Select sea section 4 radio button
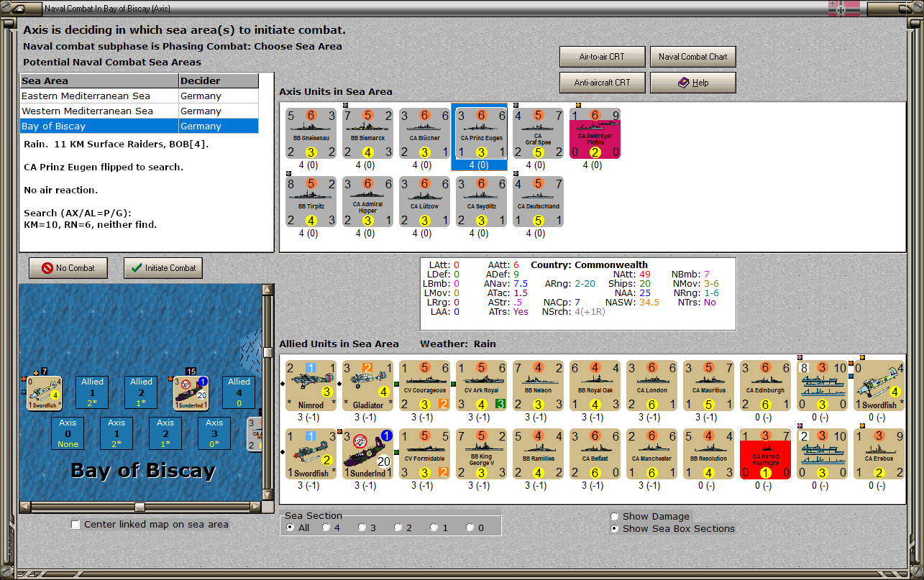Viewport: 924px width, 580px height. (326, 528)
